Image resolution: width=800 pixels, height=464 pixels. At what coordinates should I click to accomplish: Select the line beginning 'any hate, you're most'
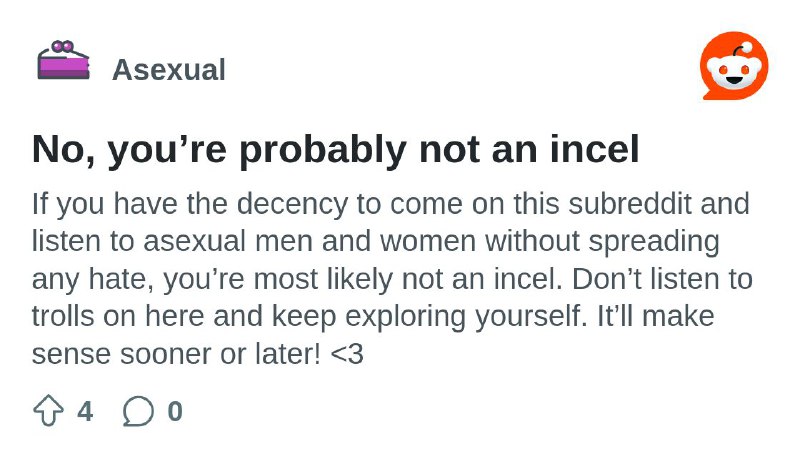point(392,279)
